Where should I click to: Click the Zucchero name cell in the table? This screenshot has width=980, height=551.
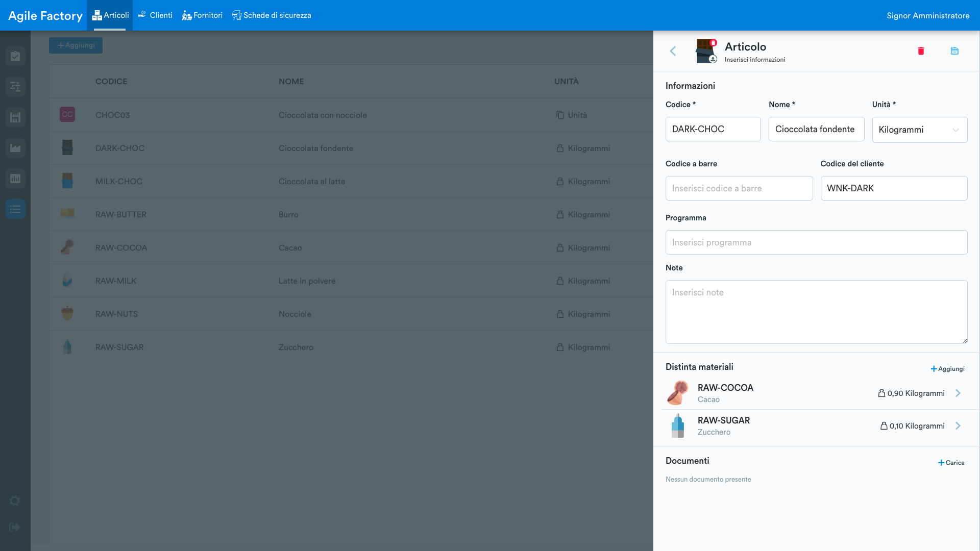point(296,347)
